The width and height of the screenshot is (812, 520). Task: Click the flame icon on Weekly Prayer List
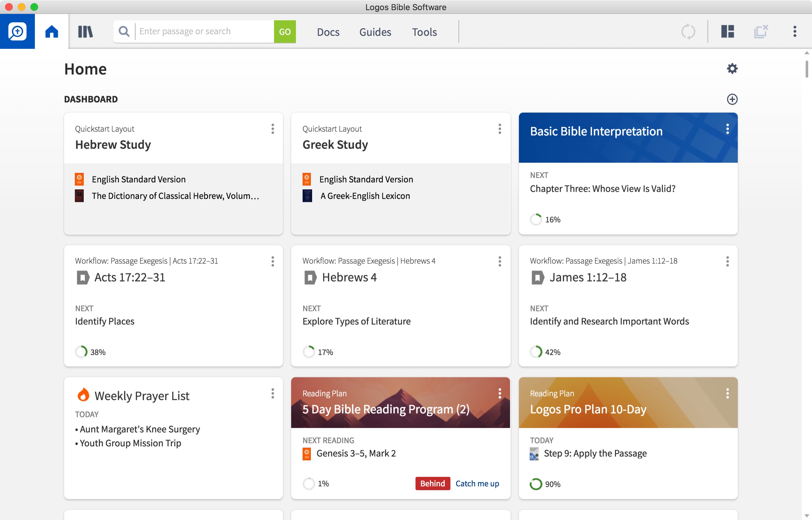point(83,395)
